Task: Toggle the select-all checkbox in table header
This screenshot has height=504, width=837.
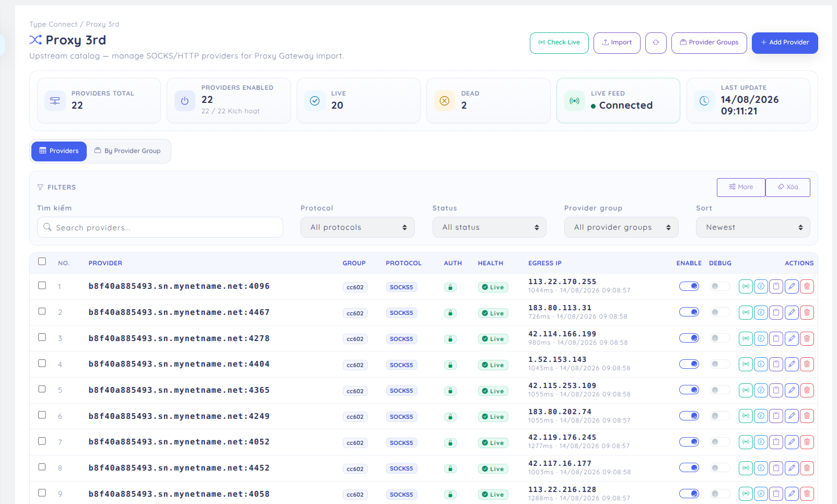Action: (x=42, y=261)
